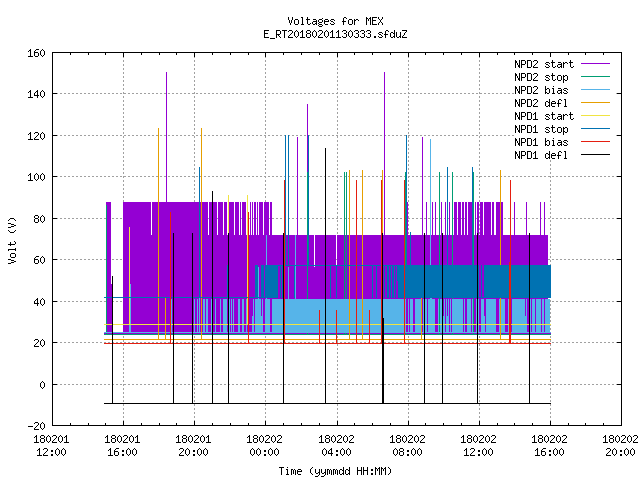Click the 80 y-axis tick label
The height and width of the screenshot is (480, 640).
[x=39, y=219]
